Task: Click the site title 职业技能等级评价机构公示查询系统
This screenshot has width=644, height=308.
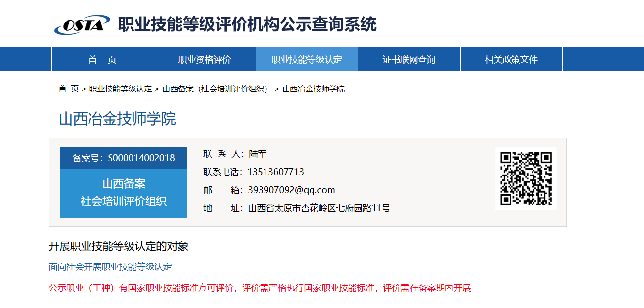Action: pos(247,24)
